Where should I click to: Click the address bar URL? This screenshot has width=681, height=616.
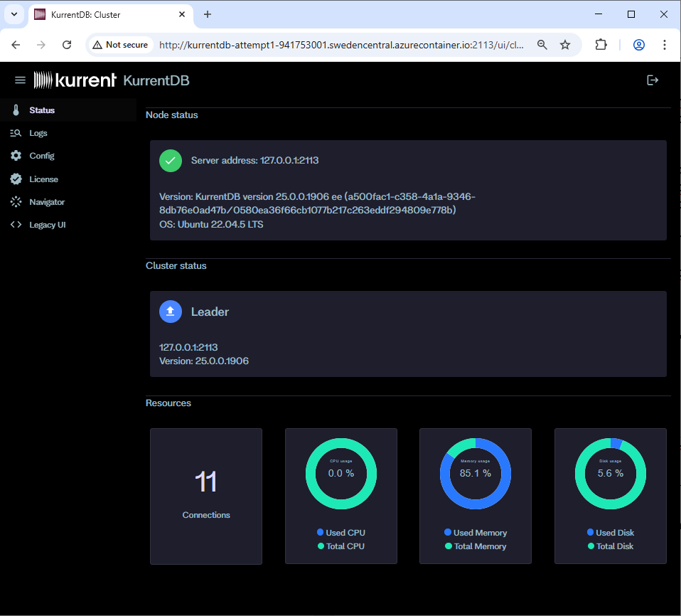click(x=341, y=45)
